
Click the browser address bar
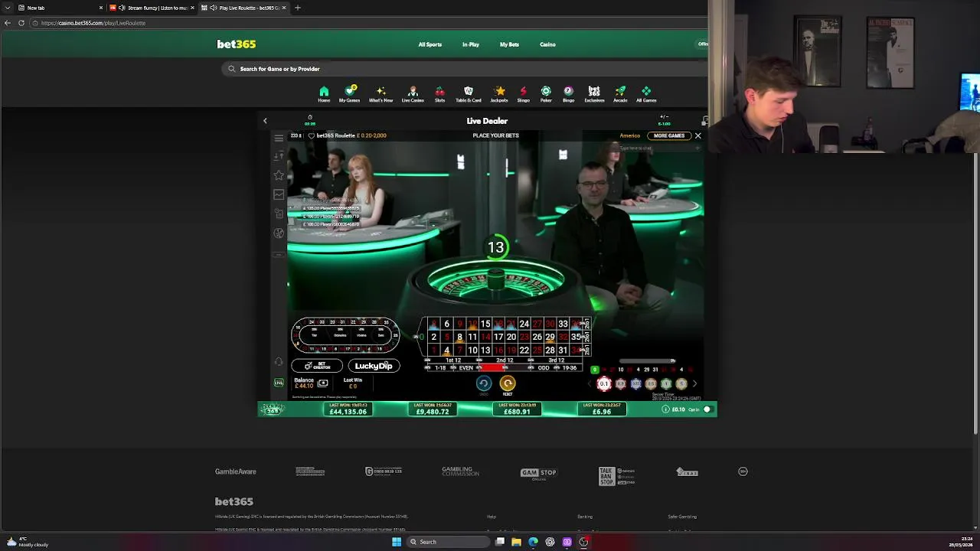(x=367, y=23)
